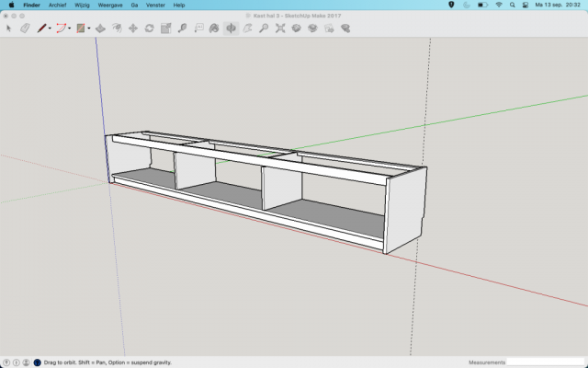Open the Extension Manager icon
Screen dimensions: 588x368
(x=345, y=29)
